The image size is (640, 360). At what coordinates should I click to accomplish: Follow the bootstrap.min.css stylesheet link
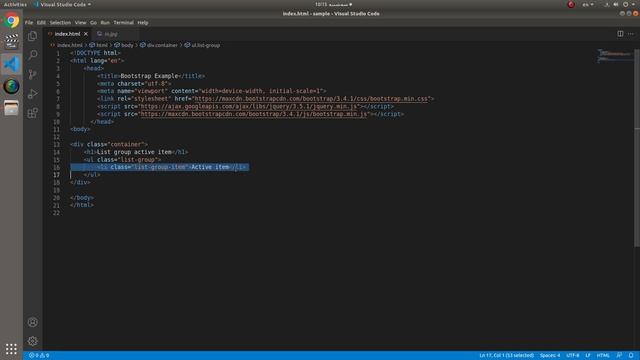312,99
